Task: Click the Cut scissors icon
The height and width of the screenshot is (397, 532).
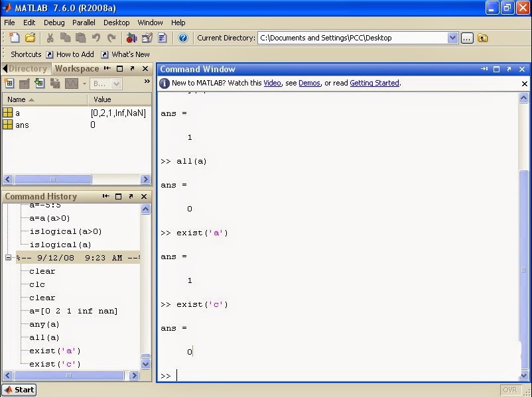Action: pyautogui.click(x=50, y=38)
